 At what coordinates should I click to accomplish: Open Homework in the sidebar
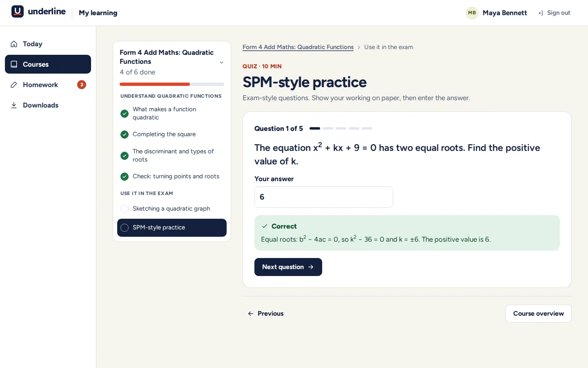click(x=48, y=85)
